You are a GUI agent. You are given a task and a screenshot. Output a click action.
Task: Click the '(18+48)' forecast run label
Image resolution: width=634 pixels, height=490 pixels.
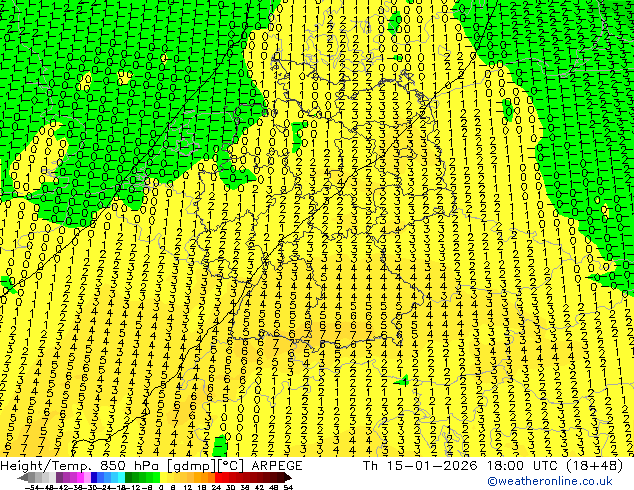[x=596, y=466]
